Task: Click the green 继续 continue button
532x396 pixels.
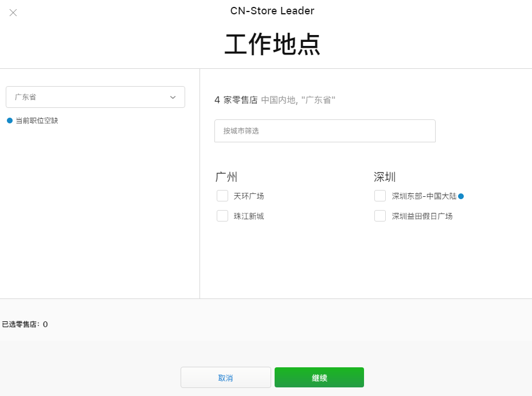Action: pos(319,378)
